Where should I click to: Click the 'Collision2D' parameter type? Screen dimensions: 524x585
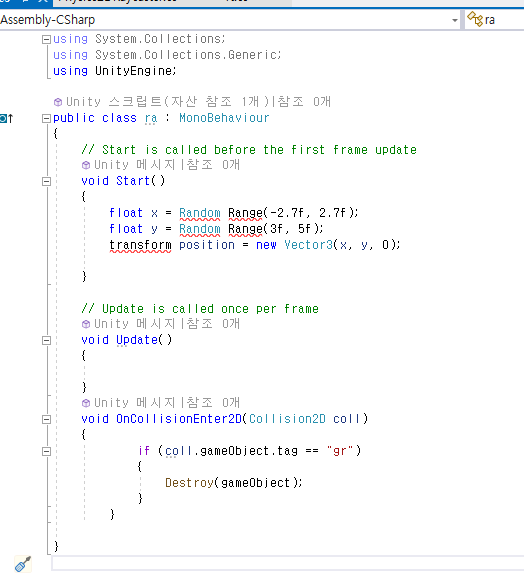click(x=287, y=419)
